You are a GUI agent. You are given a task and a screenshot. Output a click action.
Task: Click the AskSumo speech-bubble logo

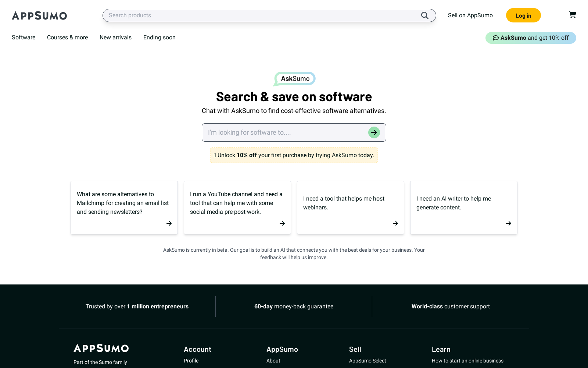click(x=294, y=79)
